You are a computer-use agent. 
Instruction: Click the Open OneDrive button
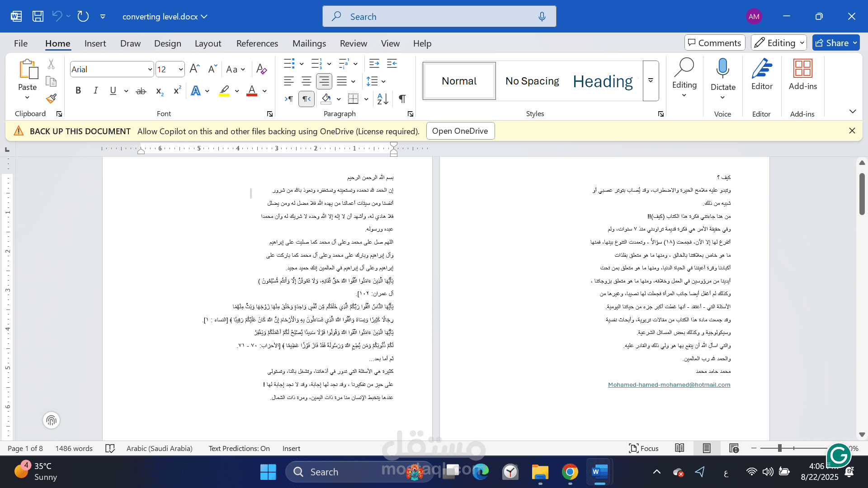(x=460, y=131)
